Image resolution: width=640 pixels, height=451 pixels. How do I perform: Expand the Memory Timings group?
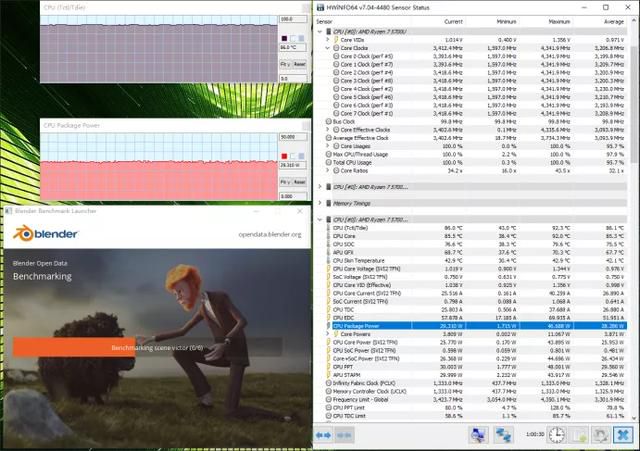320,203
